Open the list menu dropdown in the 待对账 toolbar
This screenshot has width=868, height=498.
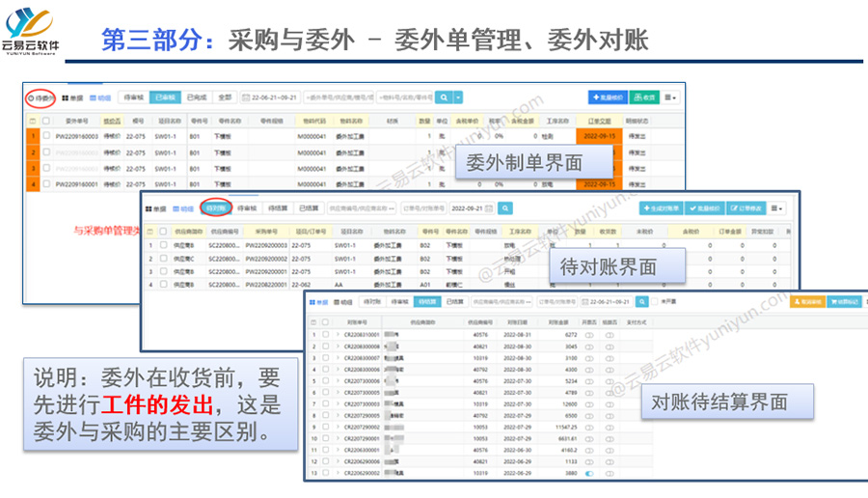[776, 208]
